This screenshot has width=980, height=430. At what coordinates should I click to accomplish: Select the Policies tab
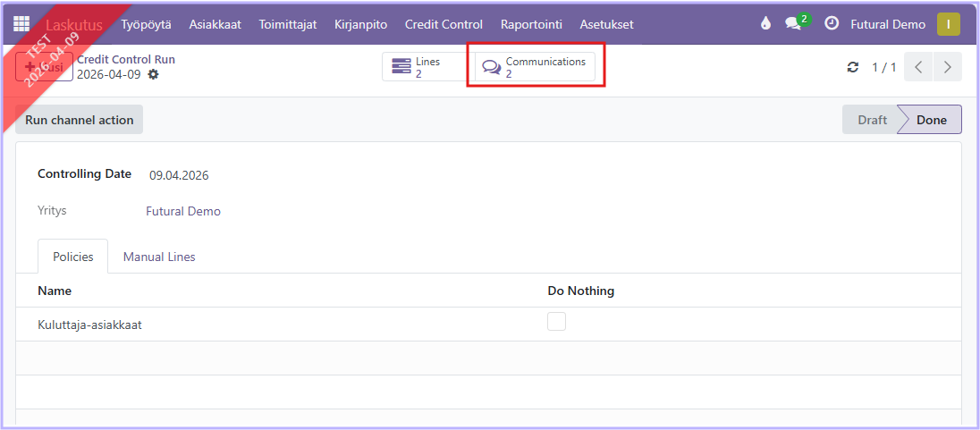tap(72, 257)
